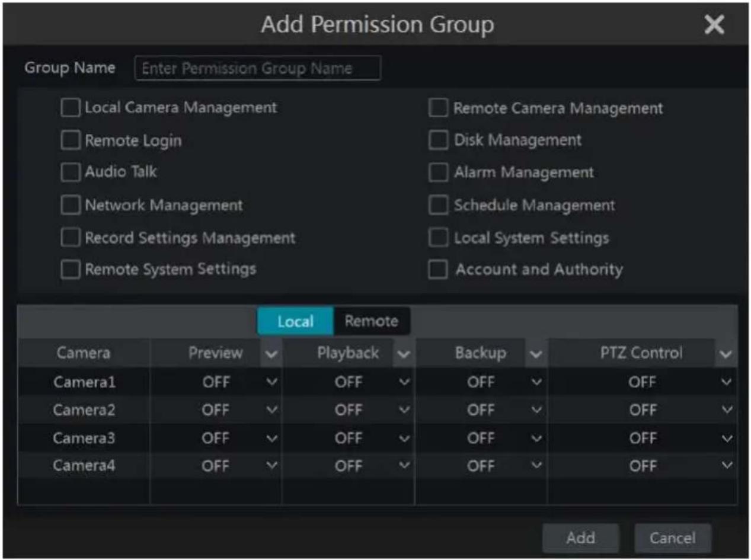Switch to the Local tab
751x560 pixels.
click(295, 322)
